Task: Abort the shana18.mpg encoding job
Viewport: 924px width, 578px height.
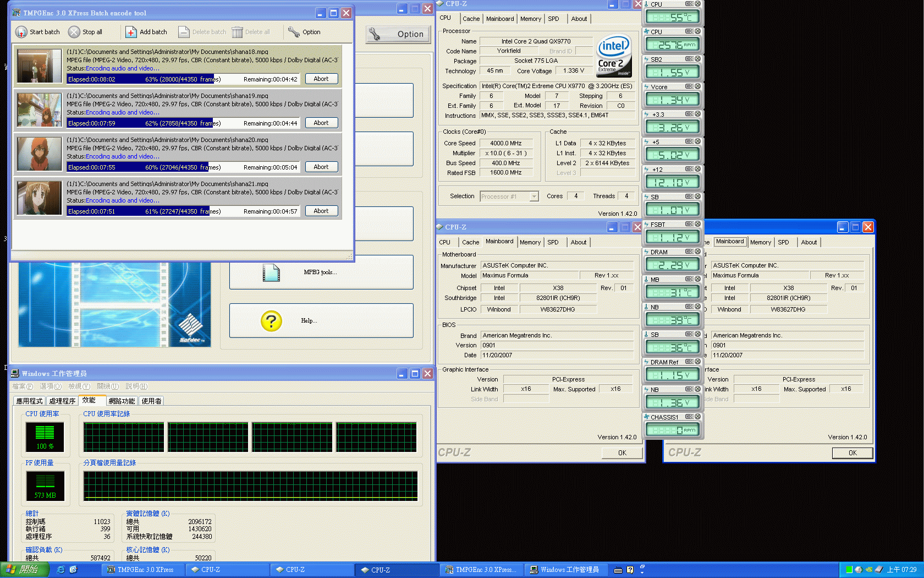Action: click(x=321, y=79)
